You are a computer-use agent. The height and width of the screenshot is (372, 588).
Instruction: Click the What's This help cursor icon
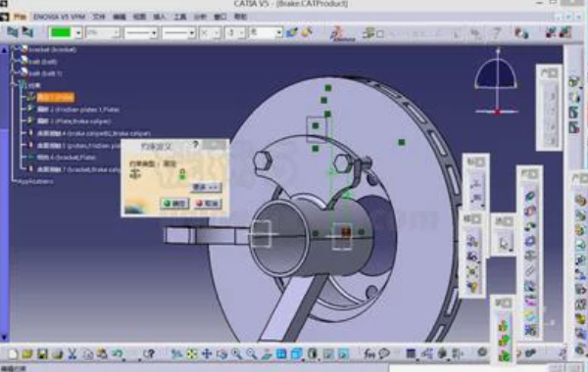(x=149, y=353)
